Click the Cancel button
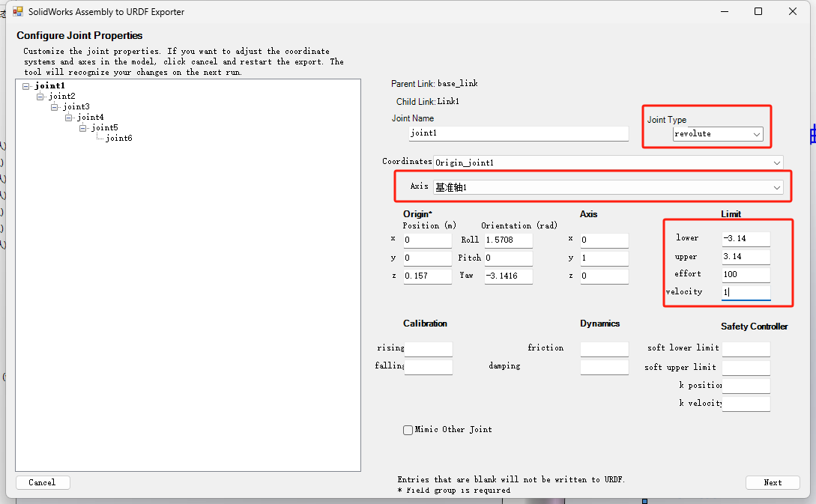The height and width of the screenshot is (504, 816). (x=43, y=483)
